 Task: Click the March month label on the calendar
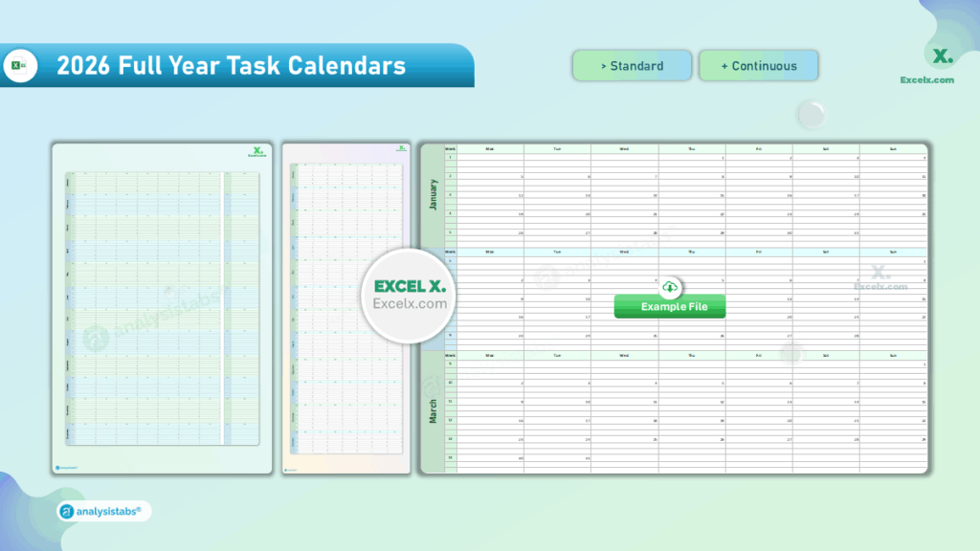pyautogui.click(x=435, y=411)
